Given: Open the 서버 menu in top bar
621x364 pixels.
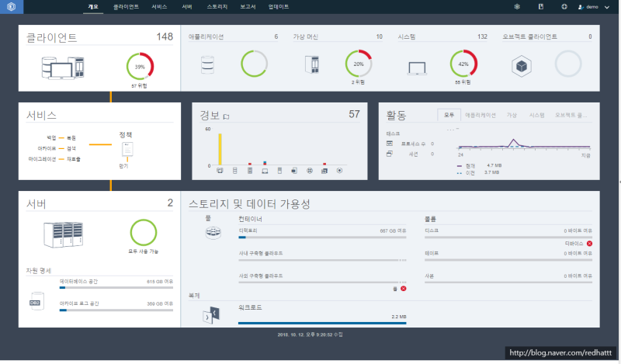Looking at the screenshot, I should tap(187, 7).
